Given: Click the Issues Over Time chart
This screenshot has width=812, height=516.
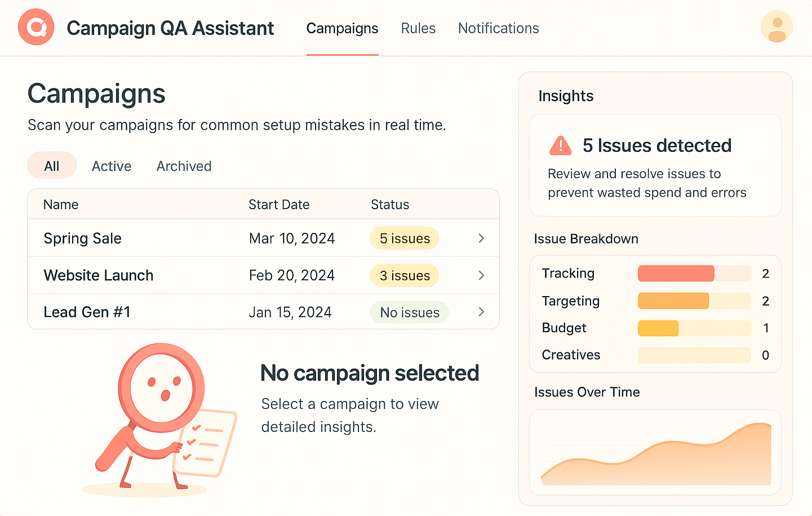Looking at the screenshot, I should pos(655,452).
